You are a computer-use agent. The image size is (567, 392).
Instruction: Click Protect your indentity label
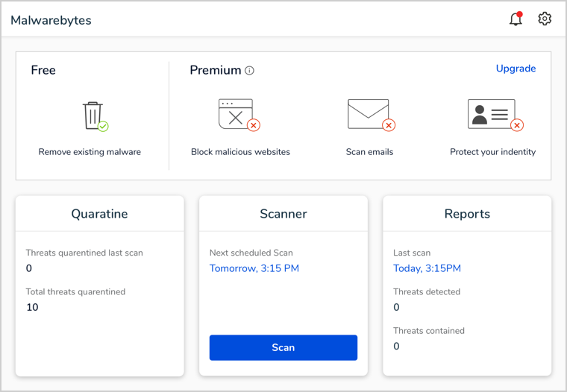[x=493, y=152]
